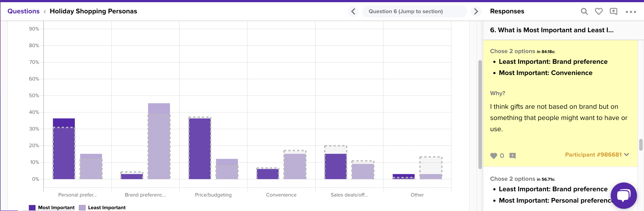This screenshot has height=211, width=644.
Task: Select Other Most Important bar
Action: tap(403, 177)
